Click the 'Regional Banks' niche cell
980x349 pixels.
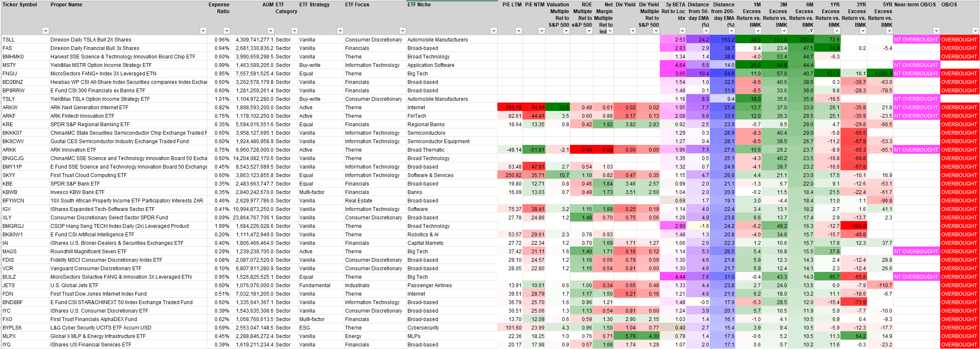click(x=452, y=125)
